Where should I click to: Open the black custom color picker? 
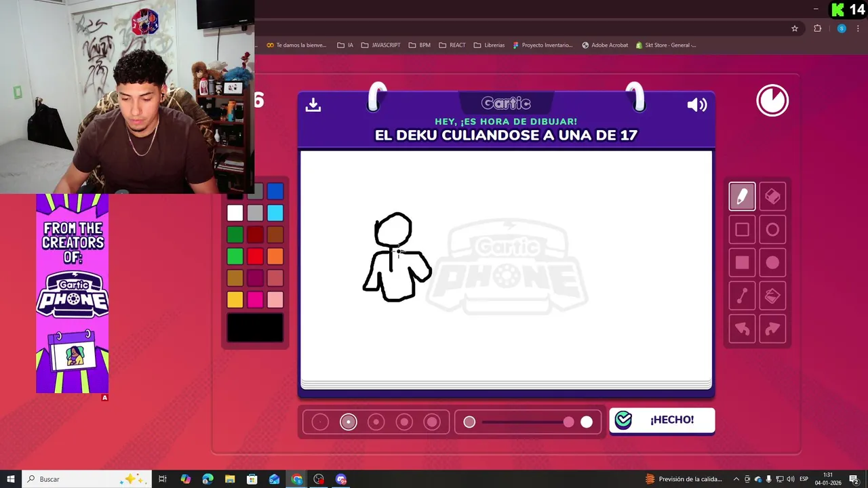pyautogui.click(x=255, y=328)
